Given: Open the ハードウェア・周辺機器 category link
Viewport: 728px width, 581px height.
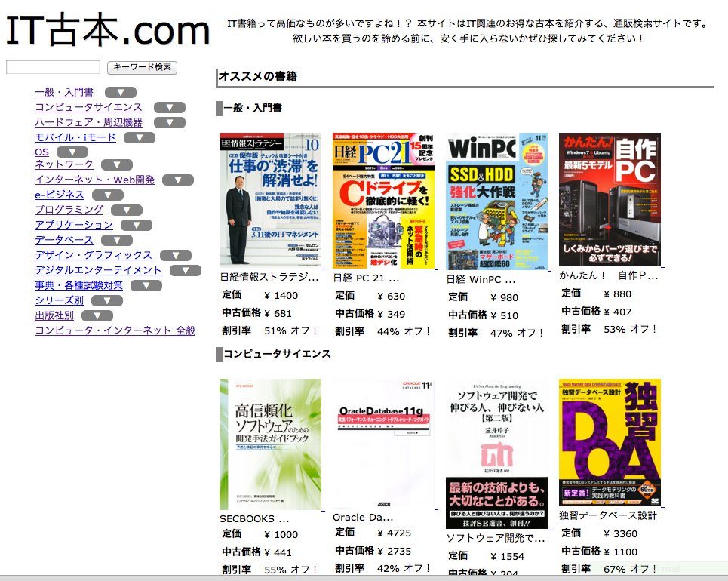Looking at the screenshot, I should [x=88, y=122].
